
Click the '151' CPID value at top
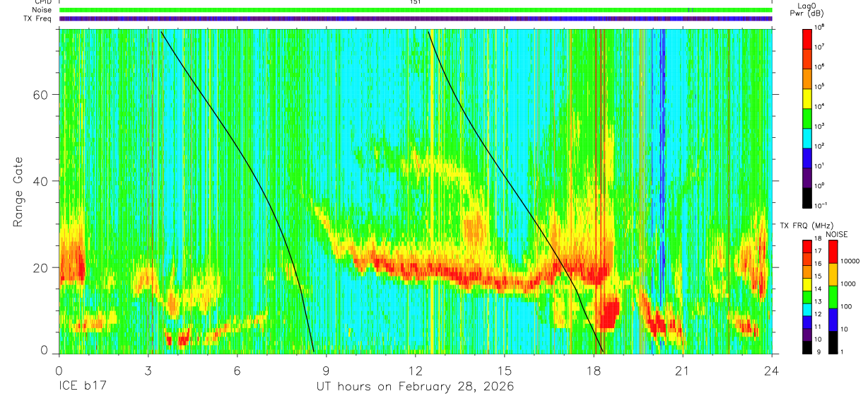tap(416, 3)
